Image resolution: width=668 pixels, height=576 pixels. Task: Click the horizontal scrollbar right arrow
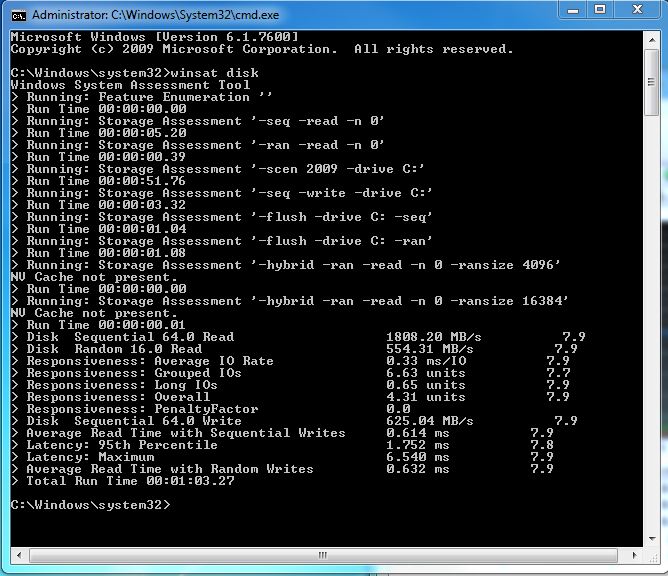click(x=634, y=555)
